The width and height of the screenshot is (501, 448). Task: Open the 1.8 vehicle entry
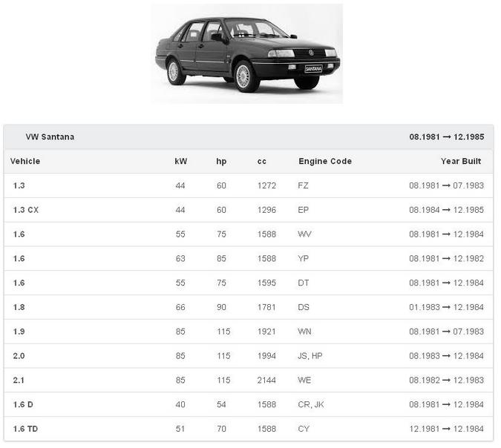pyautogui.click(x=19, y=307)
